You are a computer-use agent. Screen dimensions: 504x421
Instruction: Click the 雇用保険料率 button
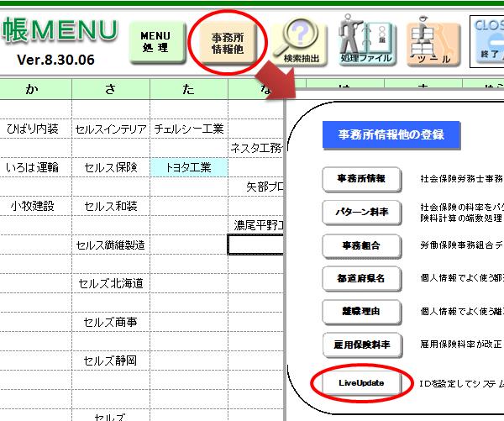(361, 345)
